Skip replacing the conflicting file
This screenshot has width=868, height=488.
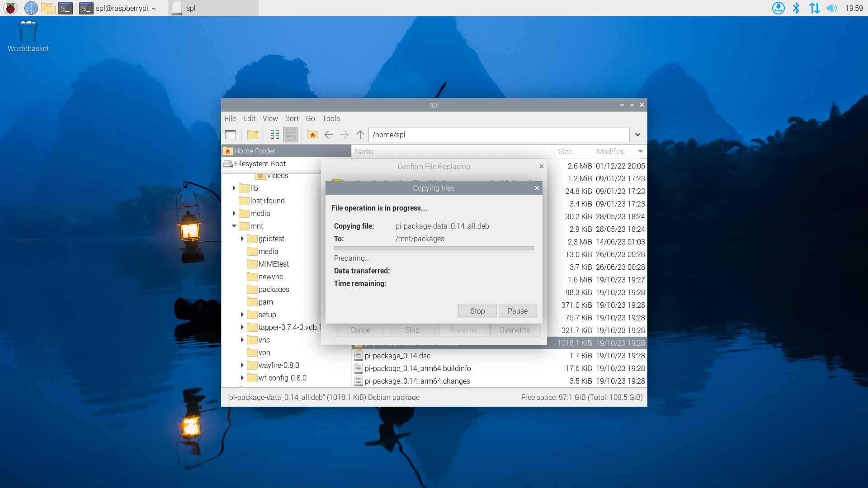(412, 330)
